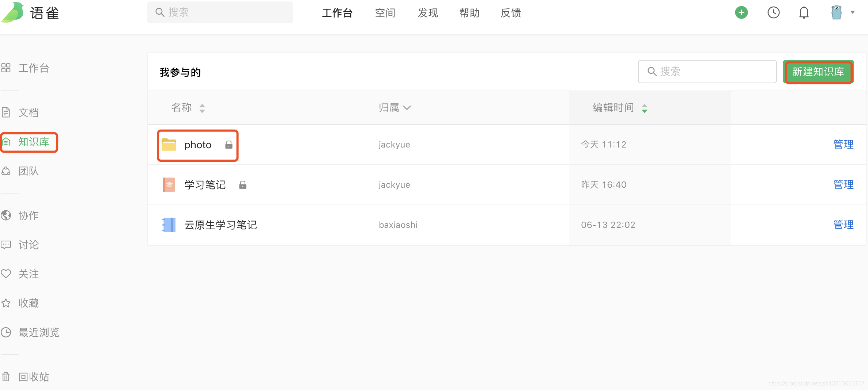Click the user avatar icon

coord(836,13)
